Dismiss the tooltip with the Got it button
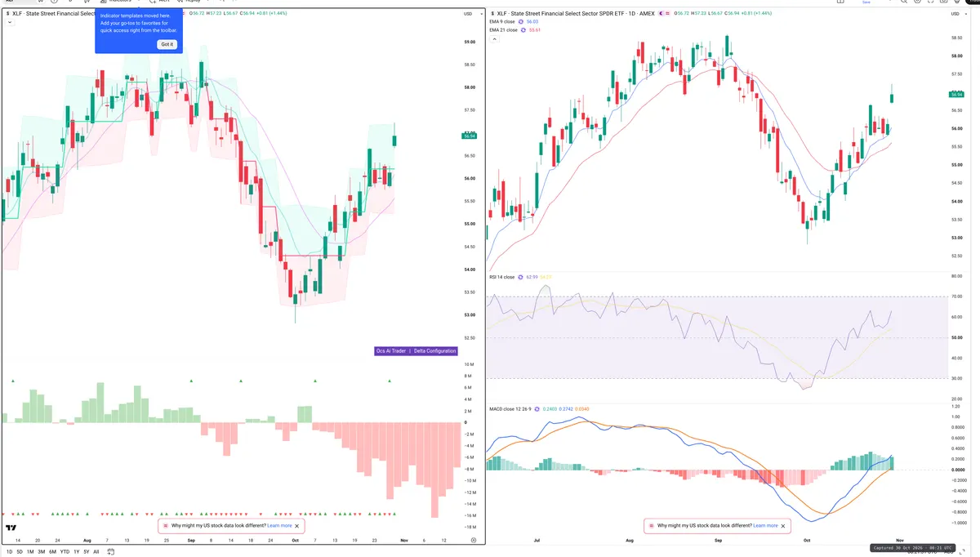 pyautogui.click(x=167, y=44)
